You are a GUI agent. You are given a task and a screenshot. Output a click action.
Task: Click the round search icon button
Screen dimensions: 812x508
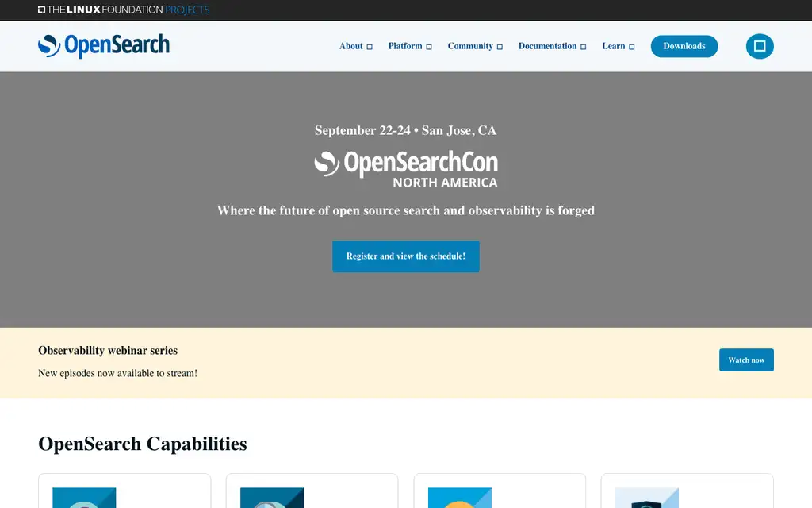760,46
